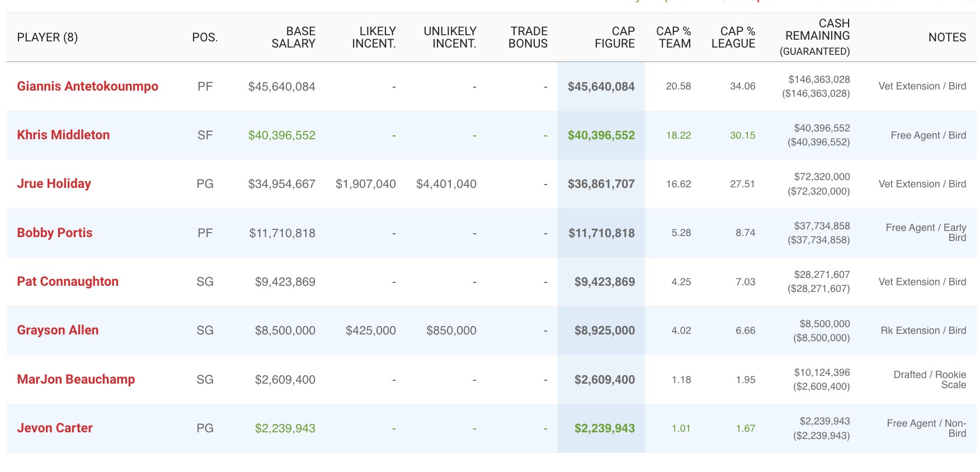
Task: Open Giannis Antetokounmpo's player page
Action: point(87,86)
